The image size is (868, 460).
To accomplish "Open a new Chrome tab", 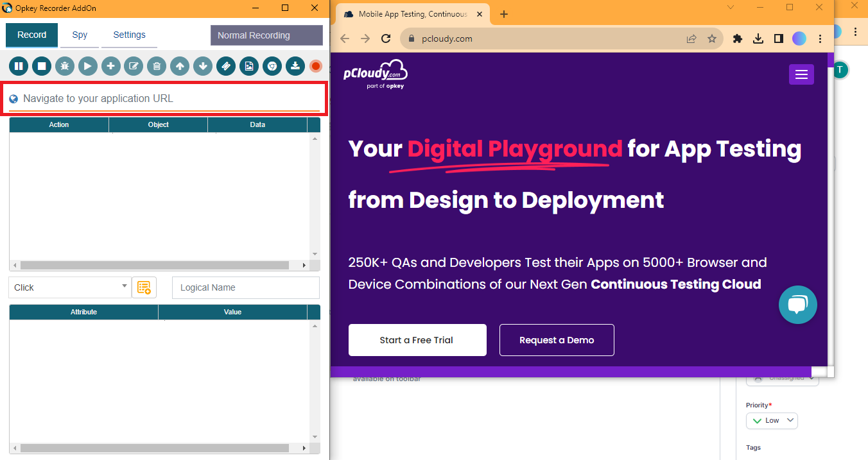I will point(504,14).
